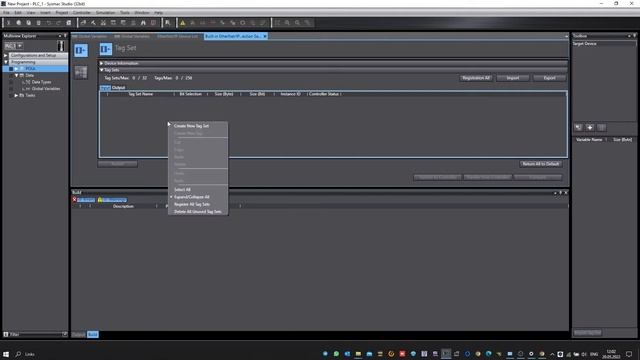Click the Import button
Image resolution: width=640 pixels, height=360 pixels.
click(x=513, y=78)
